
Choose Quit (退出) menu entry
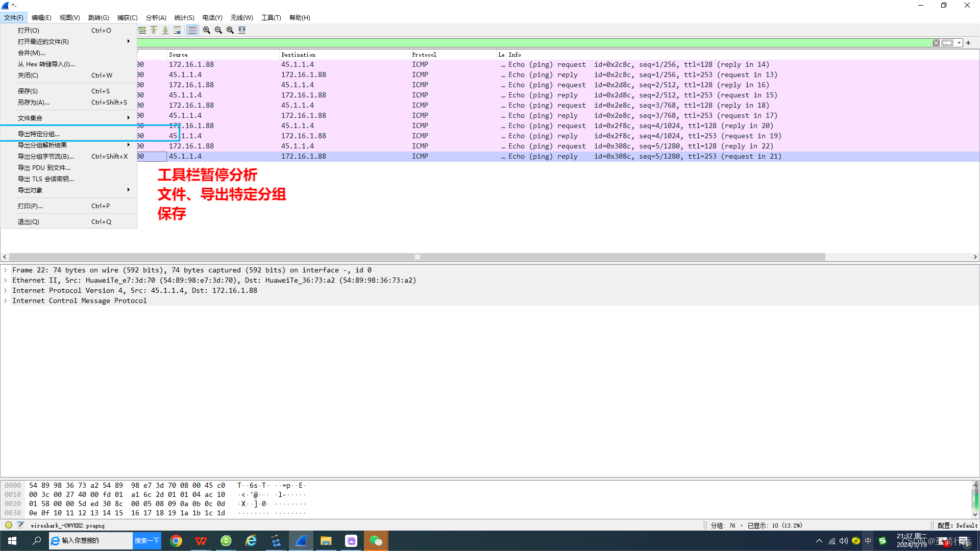(68, 221)
